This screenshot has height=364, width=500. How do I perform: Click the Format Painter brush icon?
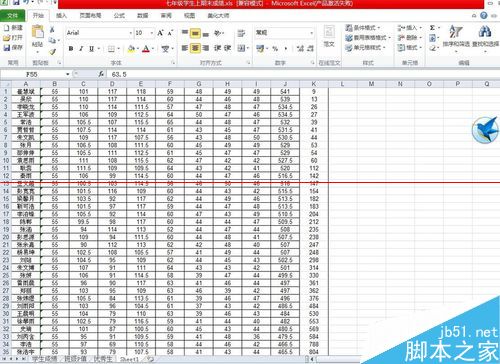52,51
